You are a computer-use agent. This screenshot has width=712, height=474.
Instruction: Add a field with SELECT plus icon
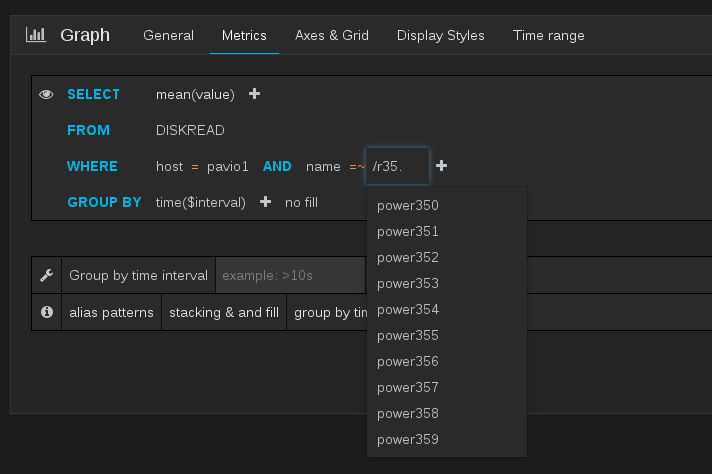coord(254,94)
